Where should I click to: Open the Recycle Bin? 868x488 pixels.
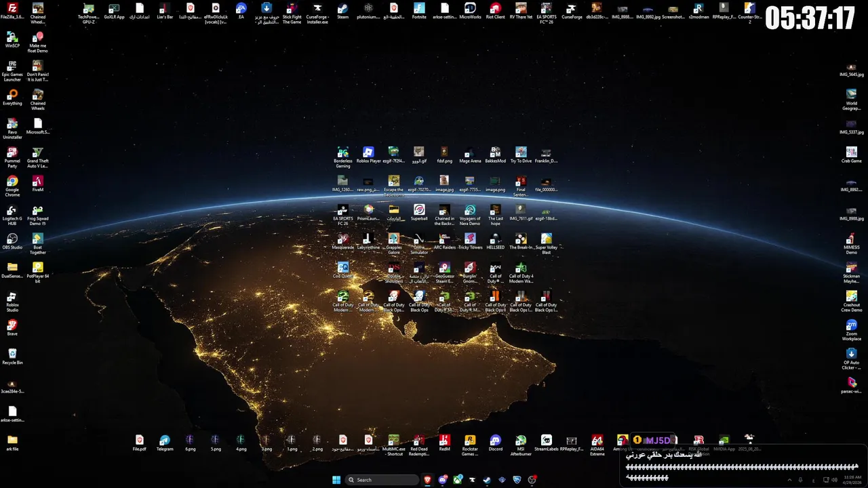tap(12, 357)
